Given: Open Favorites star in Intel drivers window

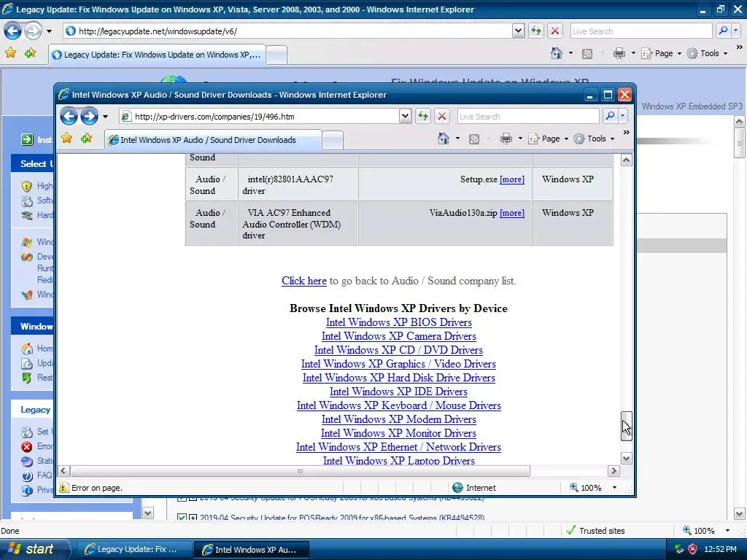Looking at the screenshot, I should [66, 139].
